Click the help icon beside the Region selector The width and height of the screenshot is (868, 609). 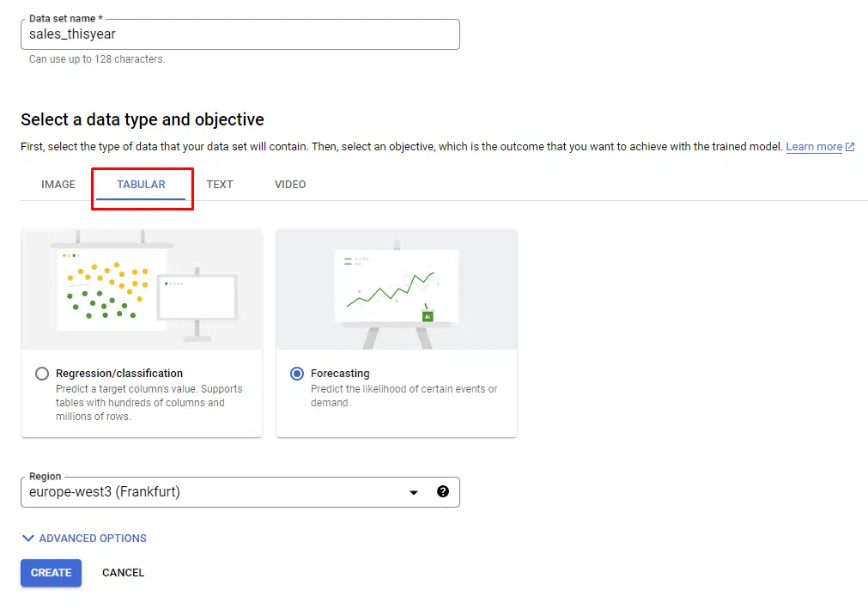443,491
